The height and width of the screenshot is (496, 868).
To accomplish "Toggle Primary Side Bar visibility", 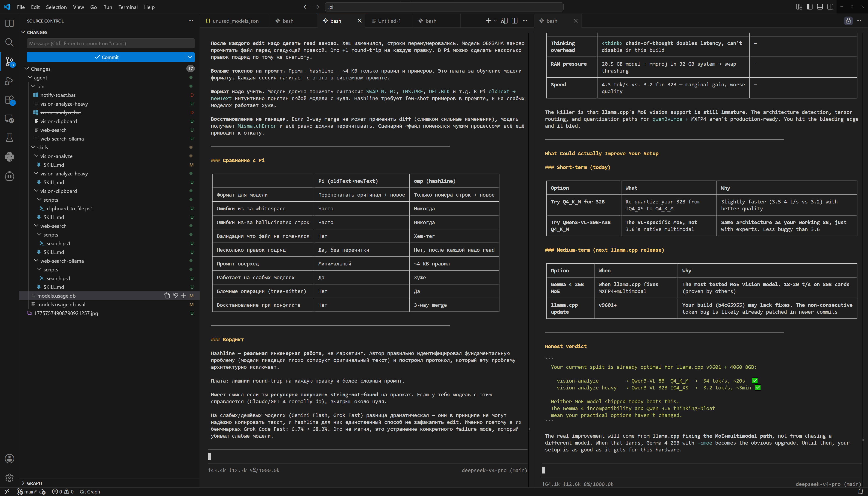I will click(x=810, y=7).
